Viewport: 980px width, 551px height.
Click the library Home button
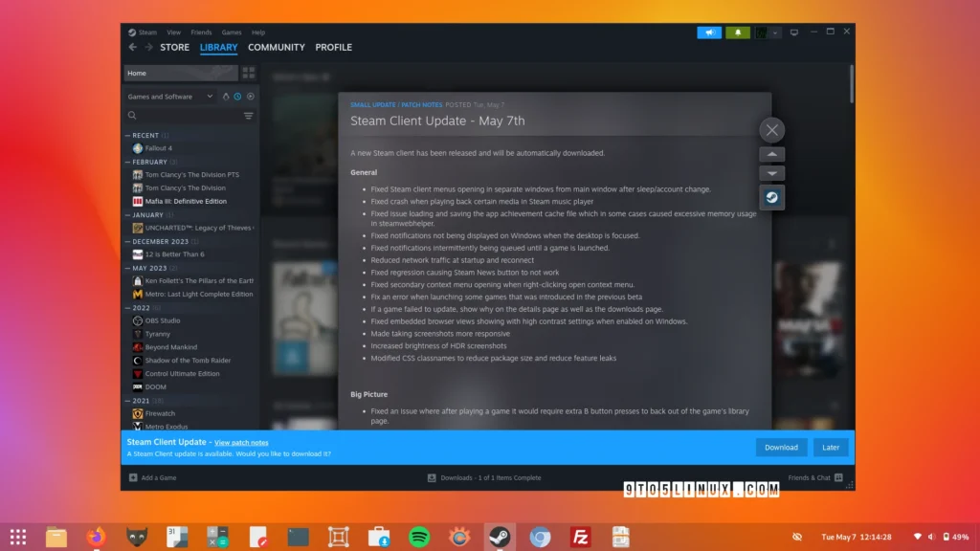(x=181, y=73)
